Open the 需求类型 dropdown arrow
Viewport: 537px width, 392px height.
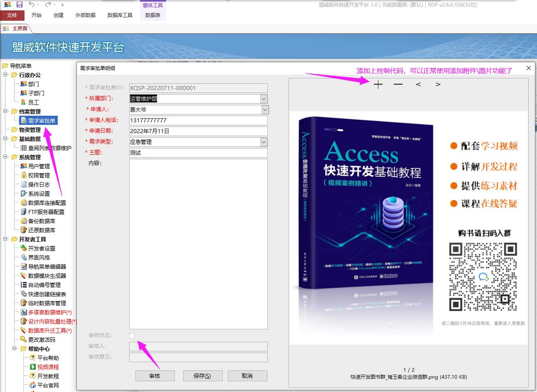click(264, 142)
